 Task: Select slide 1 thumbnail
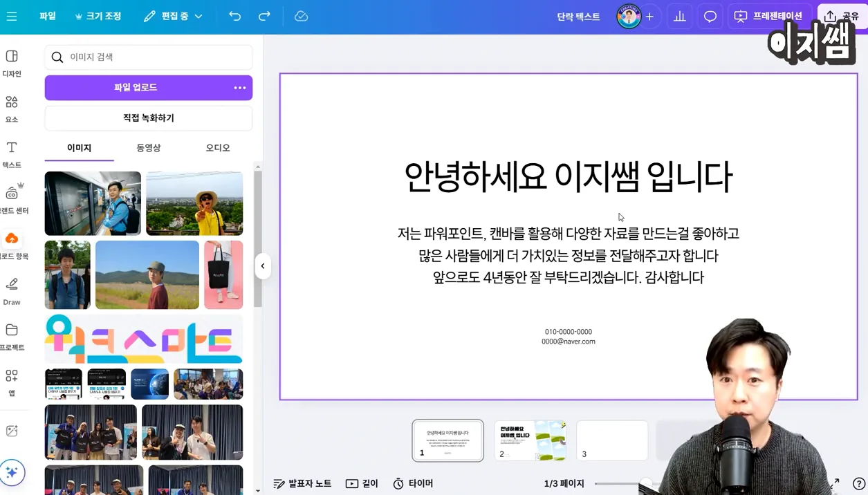pyautogui.click(x=447, y=440)
